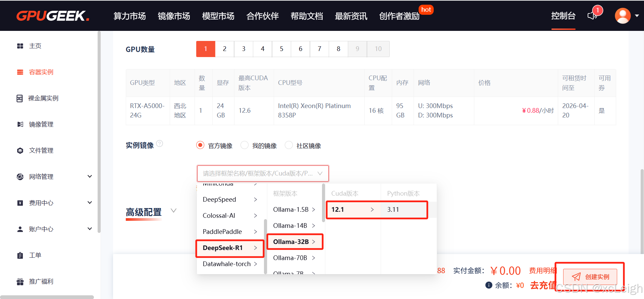644x299 pixels.
Task: Open the 合作伙伴 nav menu
Action: 262,16
